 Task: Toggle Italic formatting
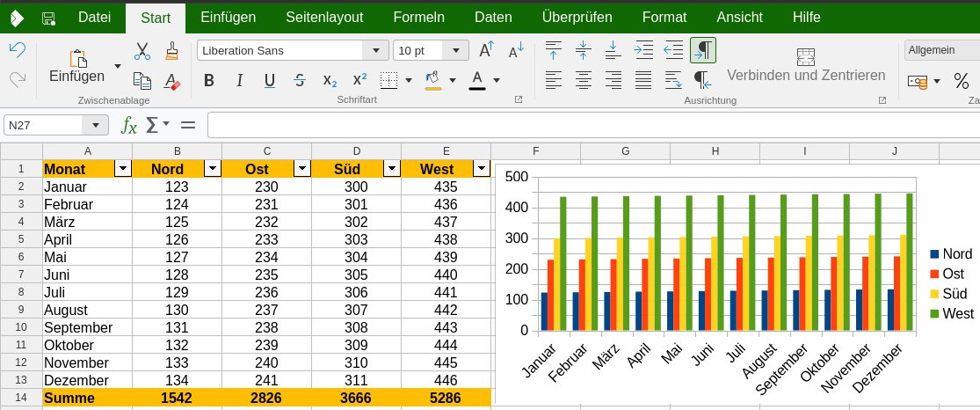239,81
